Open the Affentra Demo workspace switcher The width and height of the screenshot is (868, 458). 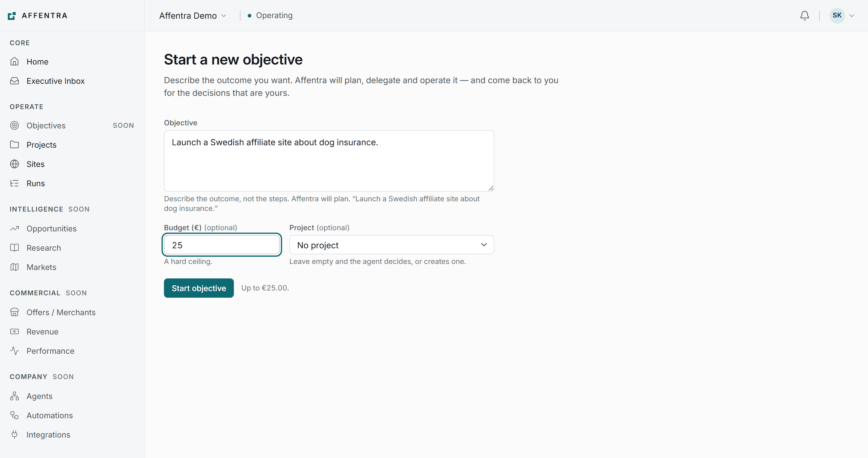(x=193, y=15)
